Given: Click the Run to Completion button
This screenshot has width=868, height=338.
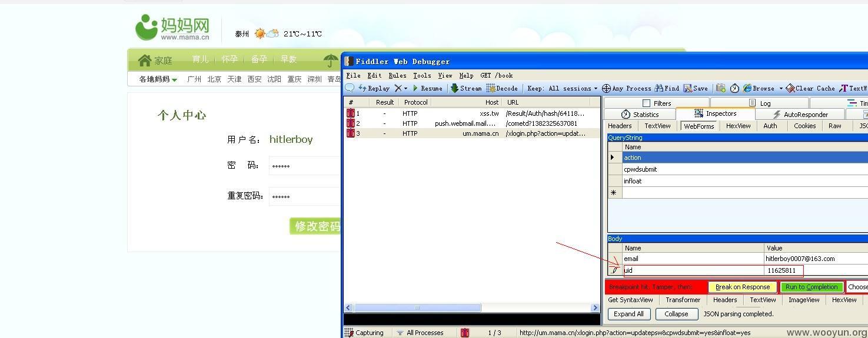Looking at the screenshot, I should click(812, 287).
